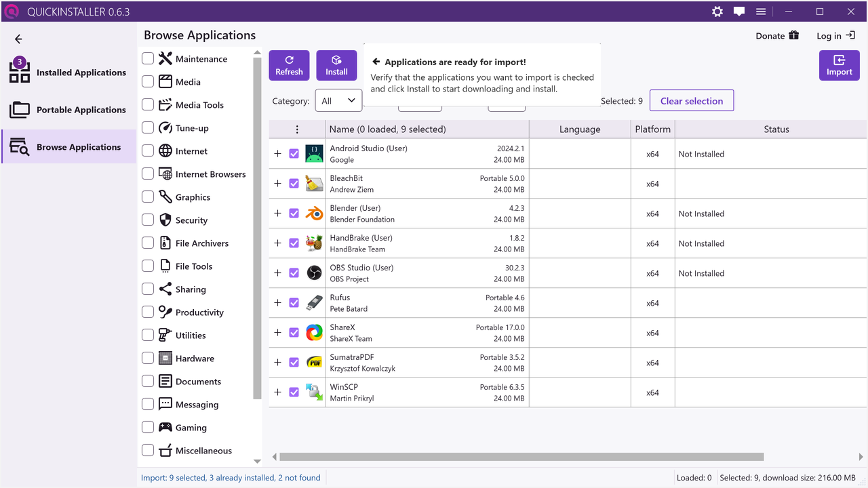This screenshot has width=868, height=488.
Task: Click the BleachBit brush icon
Action: pyautogui.click(x=314, y=184)
